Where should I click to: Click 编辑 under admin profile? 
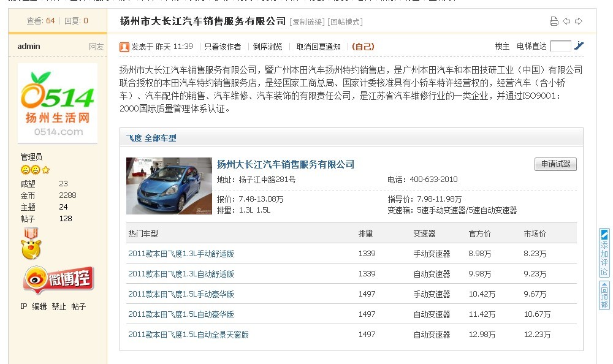(x=39, y=306)
